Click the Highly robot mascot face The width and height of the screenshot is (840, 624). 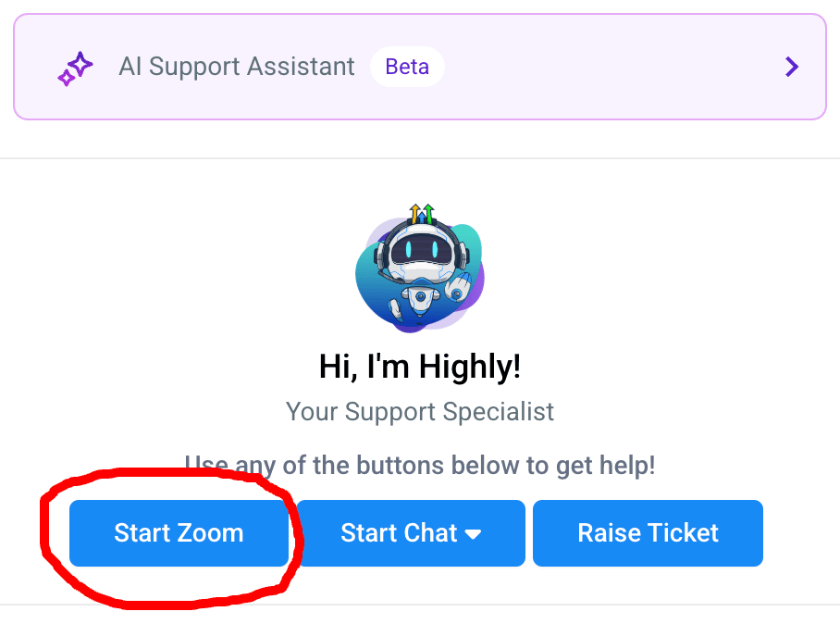click(420, 251)
